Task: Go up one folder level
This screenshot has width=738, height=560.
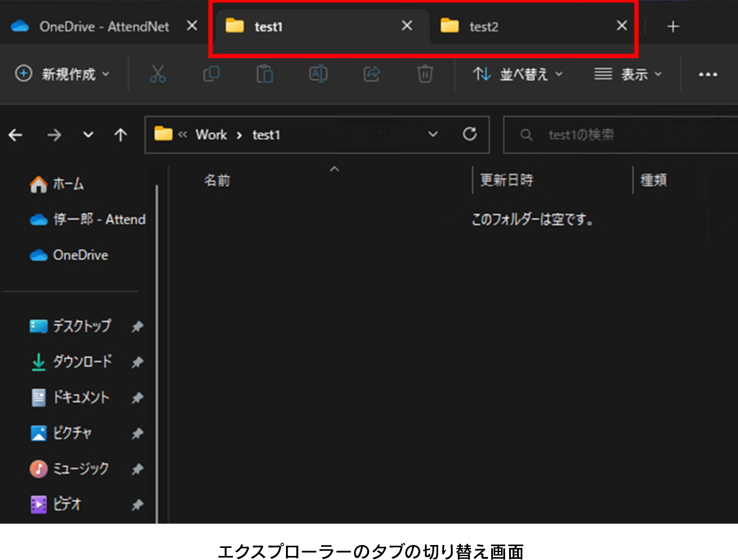Action: (x=121, y=135)
